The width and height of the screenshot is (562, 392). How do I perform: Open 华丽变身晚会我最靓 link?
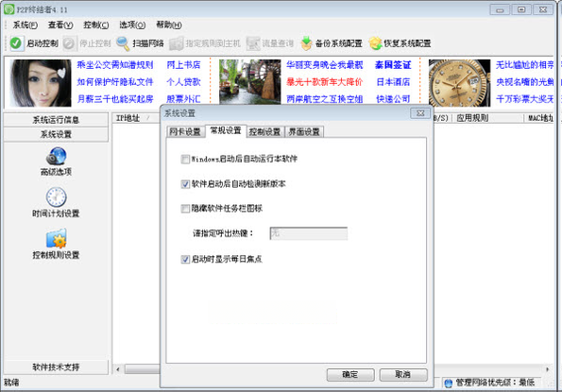(325, 65)
